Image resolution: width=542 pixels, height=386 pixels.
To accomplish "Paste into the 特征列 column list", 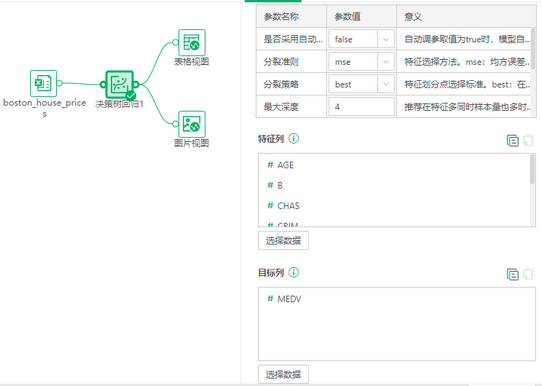I will (529, 140).
